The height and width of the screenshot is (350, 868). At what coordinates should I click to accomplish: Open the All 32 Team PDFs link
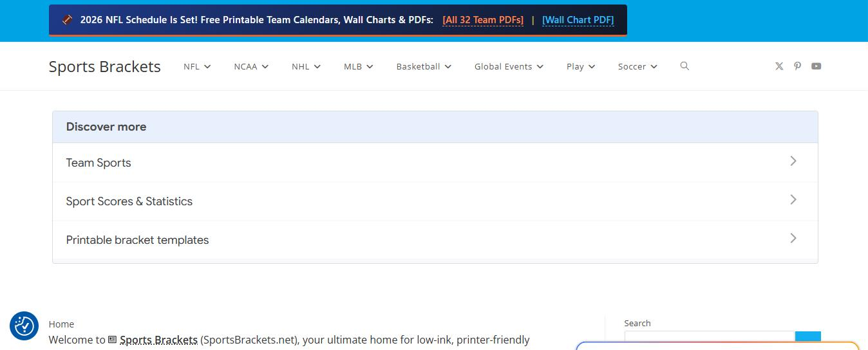[483, 20]
